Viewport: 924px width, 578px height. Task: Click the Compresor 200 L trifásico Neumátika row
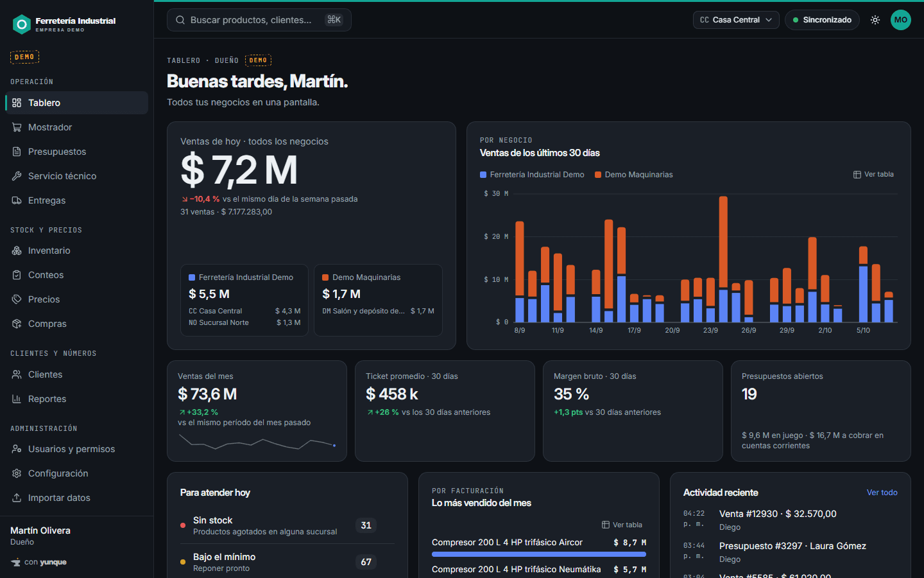539,570
